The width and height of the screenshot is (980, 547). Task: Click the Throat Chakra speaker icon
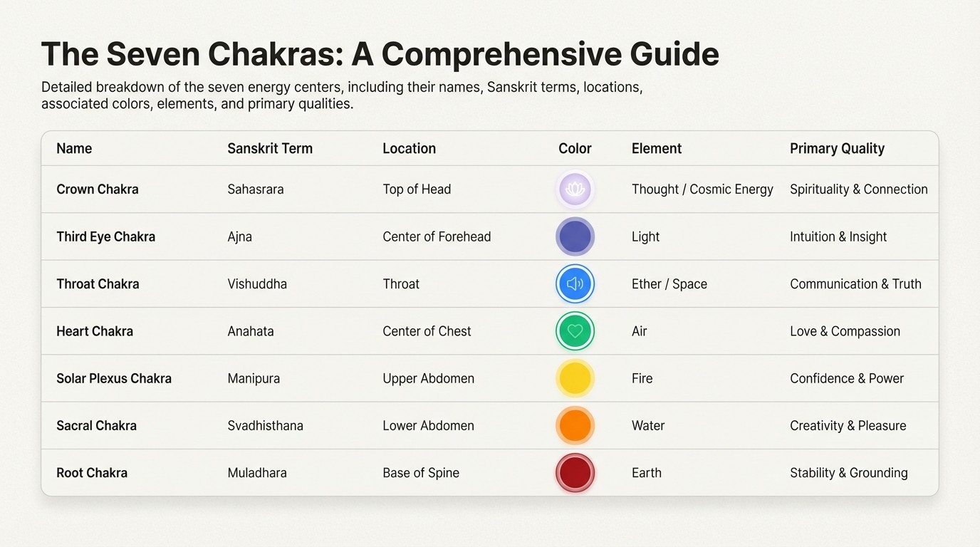pos(575,284)
